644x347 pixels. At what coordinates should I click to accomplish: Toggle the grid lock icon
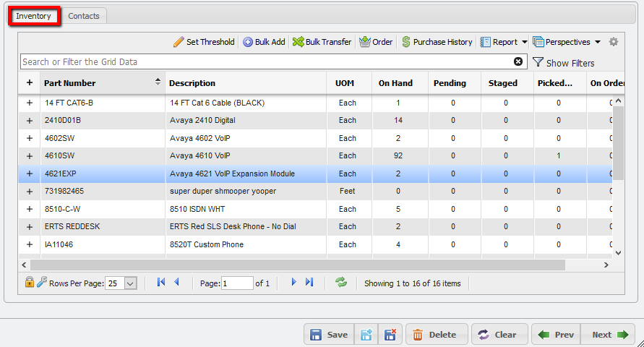(x=30, y=283)
